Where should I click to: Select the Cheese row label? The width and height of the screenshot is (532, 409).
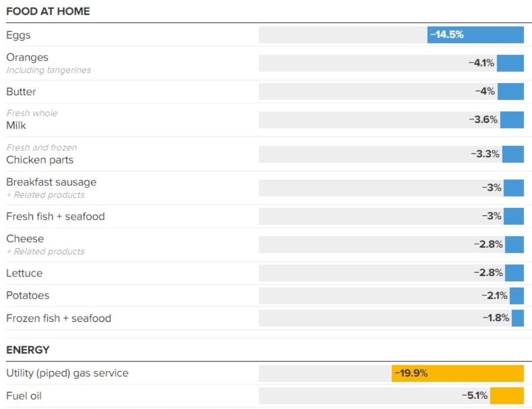[x=25, y=239]
